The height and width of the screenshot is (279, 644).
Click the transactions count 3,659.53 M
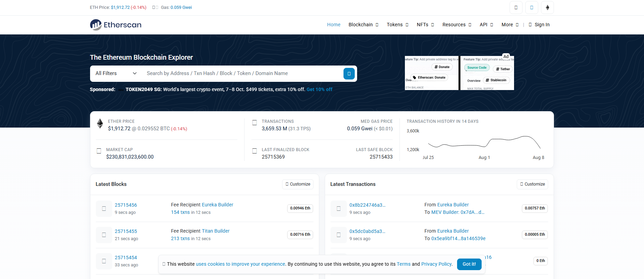coord(274,129)
